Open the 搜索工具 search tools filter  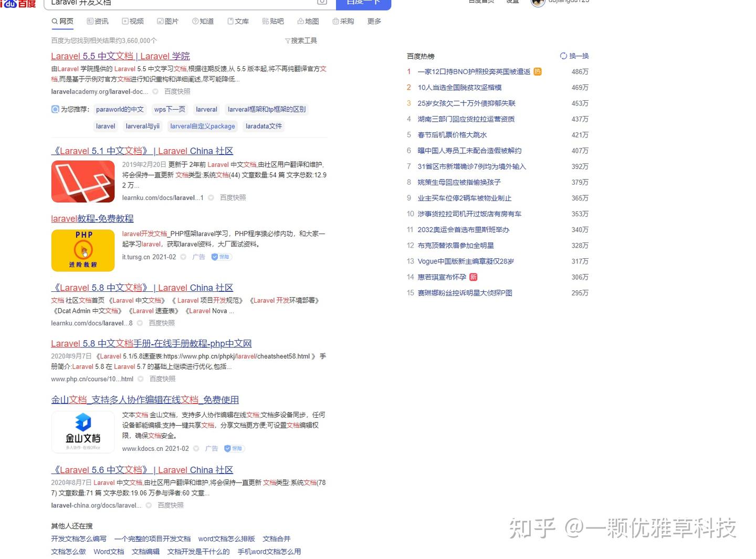[x=301, y=40]
